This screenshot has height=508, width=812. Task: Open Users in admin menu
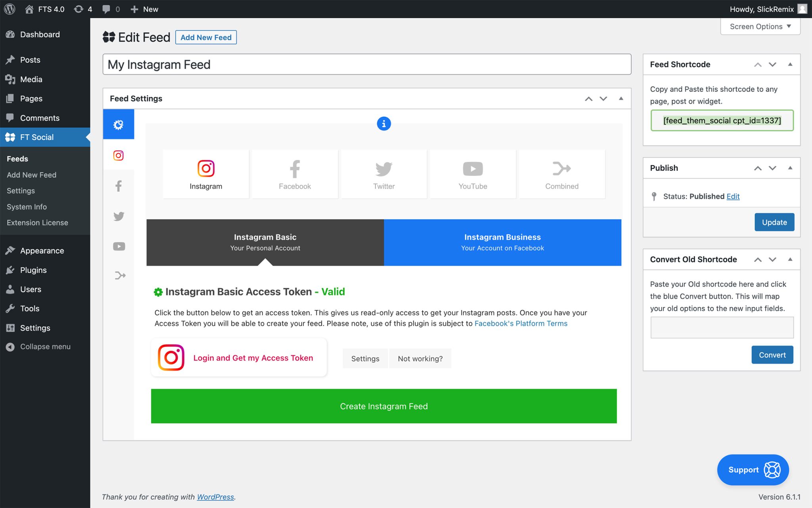pos(45,289)
